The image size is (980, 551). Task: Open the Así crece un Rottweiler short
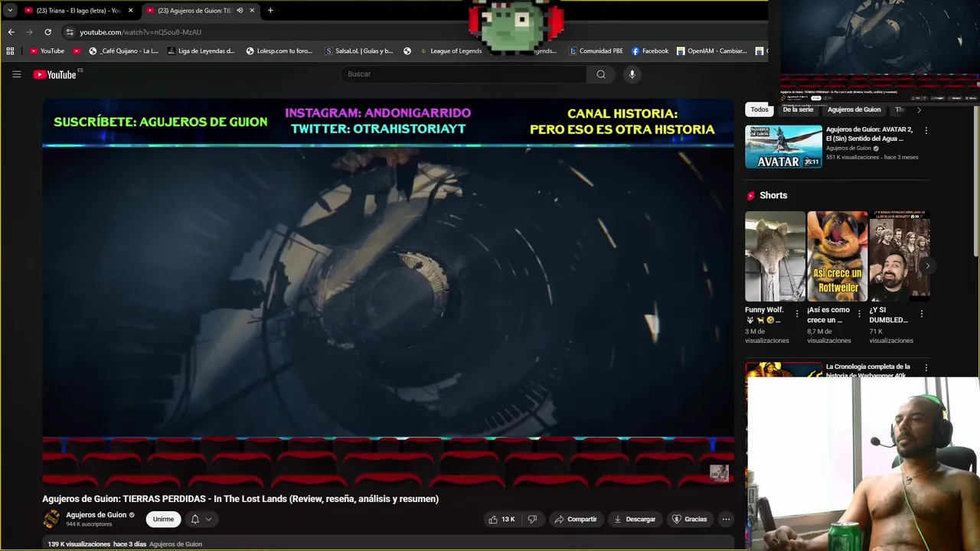point(837,256)
